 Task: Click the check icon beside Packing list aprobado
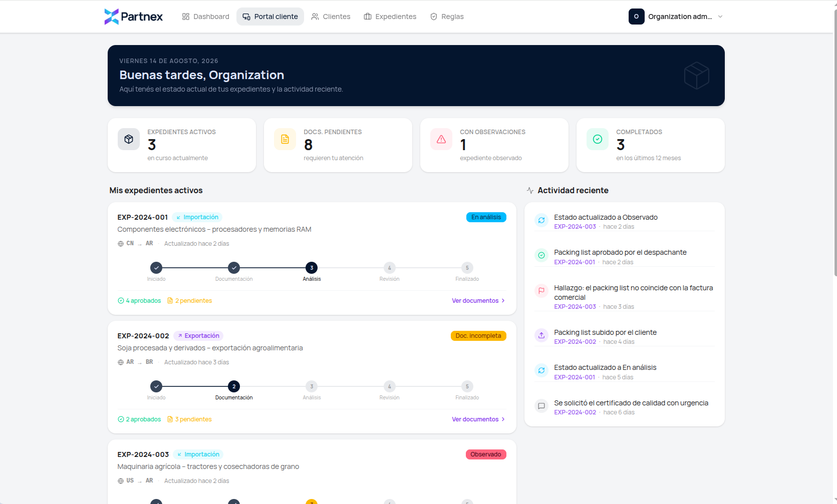[541, 255]
